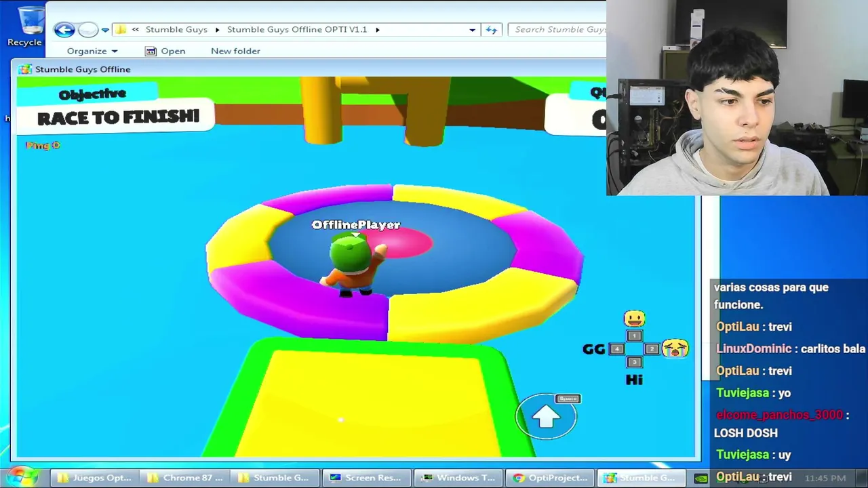
Task: Click the jump arrow button in game
Action: click(546, 417)
